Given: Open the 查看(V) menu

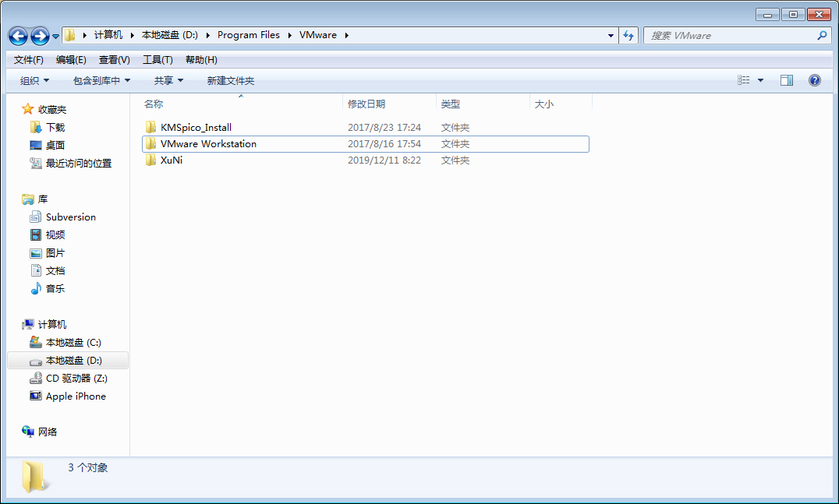Looking at the screenshot, I should pos(114,59).
